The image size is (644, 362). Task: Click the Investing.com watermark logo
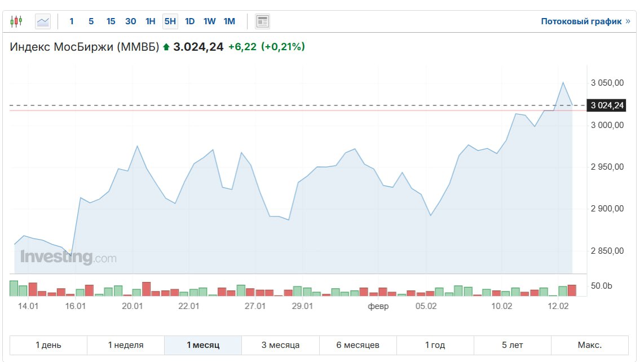click(x=68, y=257)
